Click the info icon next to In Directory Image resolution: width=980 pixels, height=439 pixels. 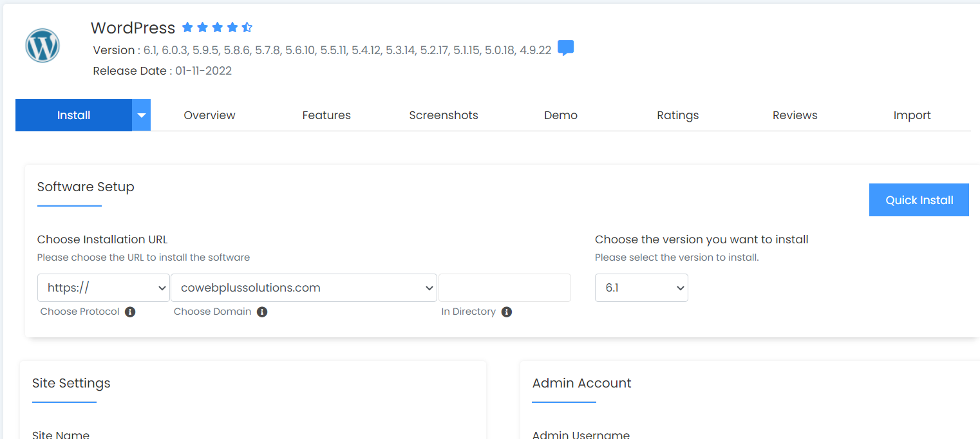(507, 312)
